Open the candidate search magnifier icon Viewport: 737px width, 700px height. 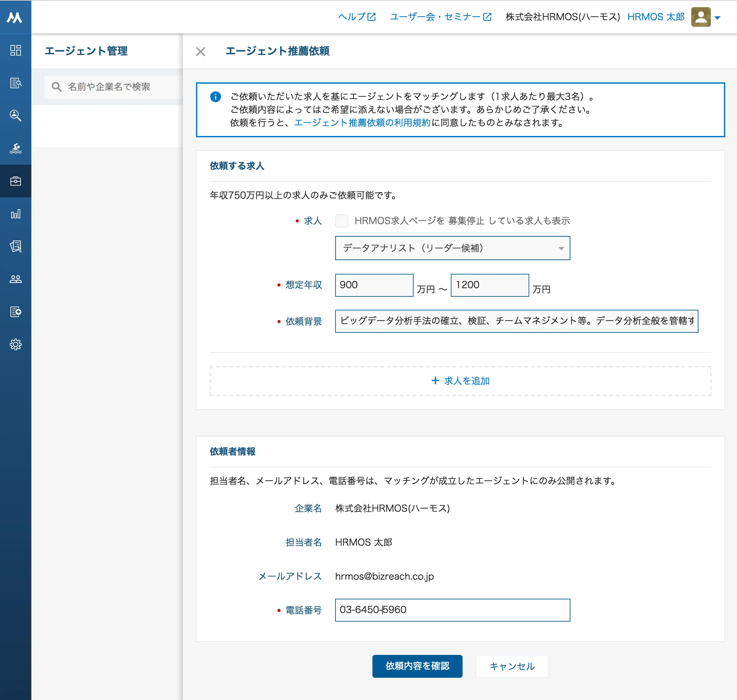(x=15, y=116)
